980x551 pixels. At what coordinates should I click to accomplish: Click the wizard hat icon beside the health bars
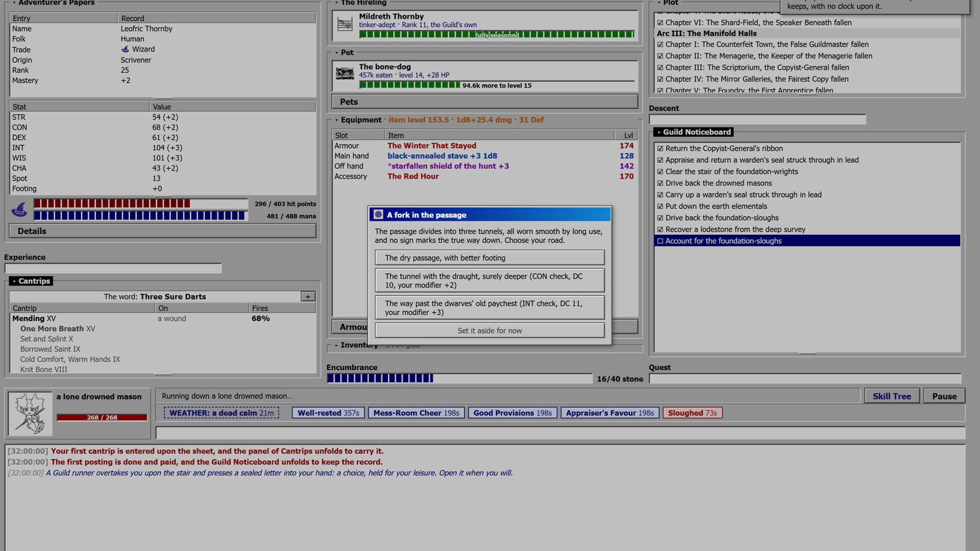click(x=19, y=209)
